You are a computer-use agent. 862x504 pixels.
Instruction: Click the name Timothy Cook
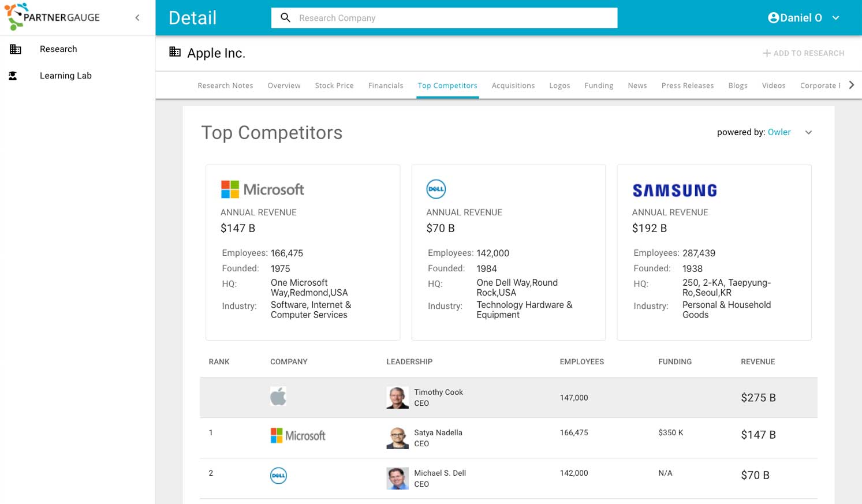click(438, 392)
